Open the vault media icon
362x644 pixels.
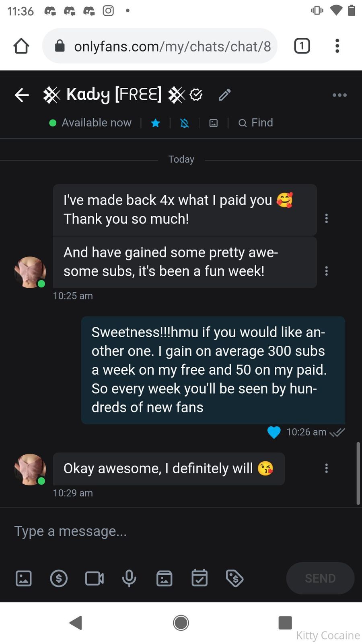click(164, 578)
